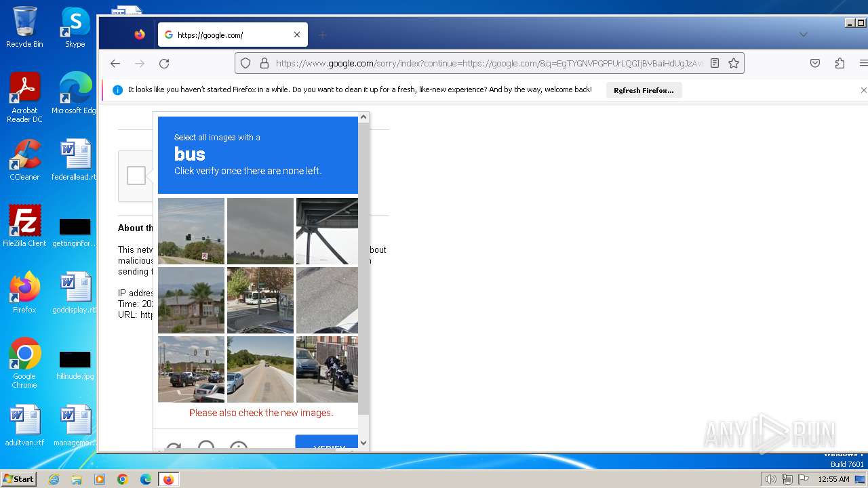Switch to Firefox taskbar button
Image resolution: width=868 pixels, height=488 pixels.
[168, 479]
